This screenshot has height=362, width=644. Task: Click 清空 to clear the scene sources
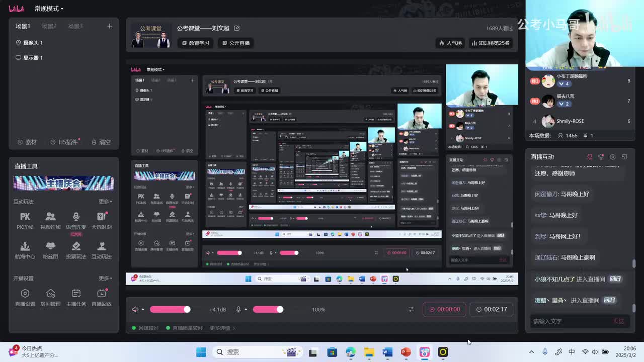tap(101, 142)
